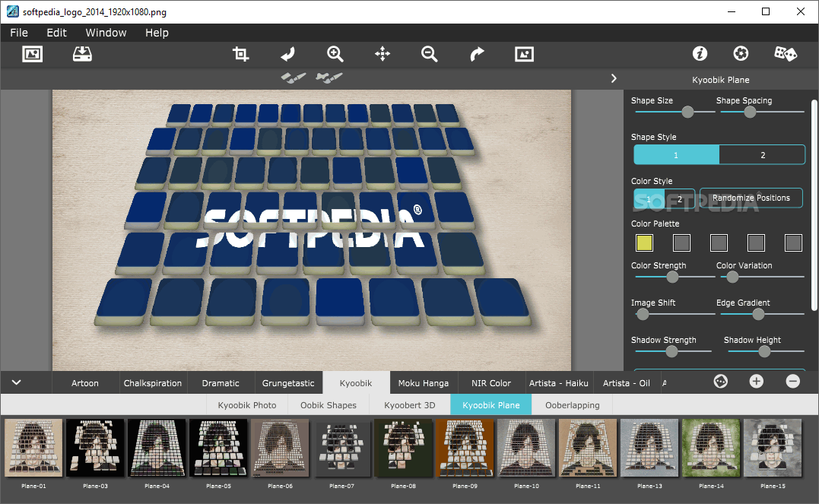The height and width of the screenshot is (504, 819).
Task: Click the Shape Spacing slider handle
Action: (x=750, y=112)
